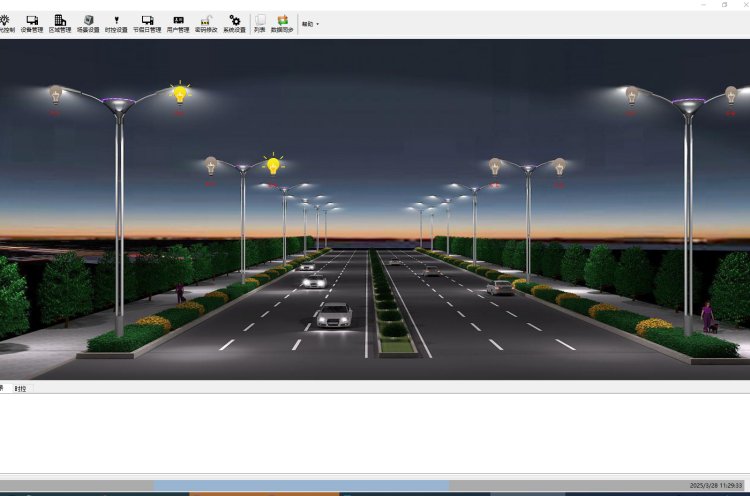Screen dimensions: 750x496
Task: Open 场景设置 scene settings
Action: click(x=88, y=23)
